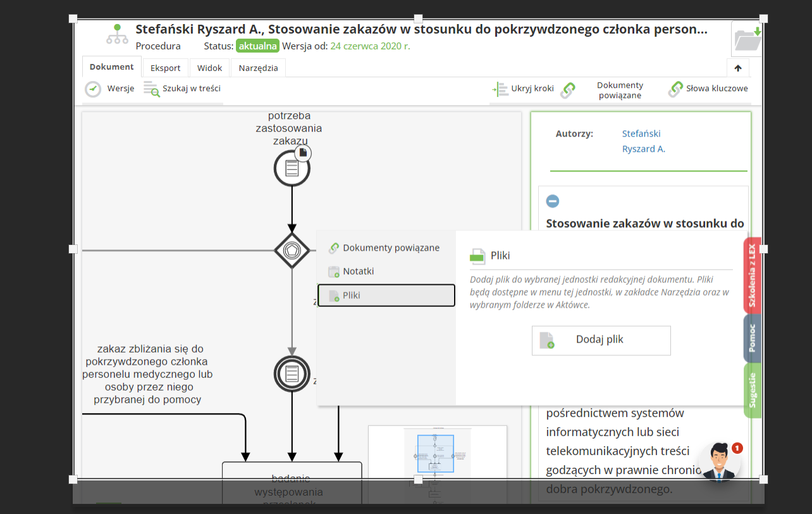Select Notatki in the popup menu

click(358, 272)
